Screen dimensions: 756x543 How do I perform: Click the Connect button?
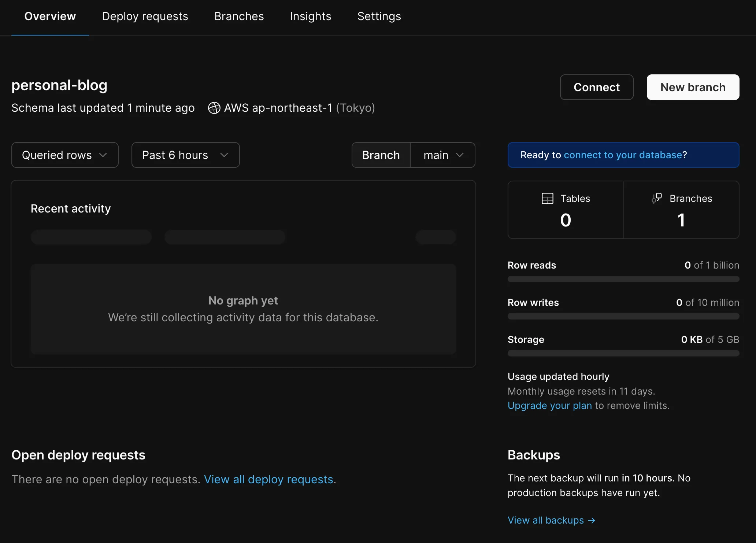[x=597, y=87]
